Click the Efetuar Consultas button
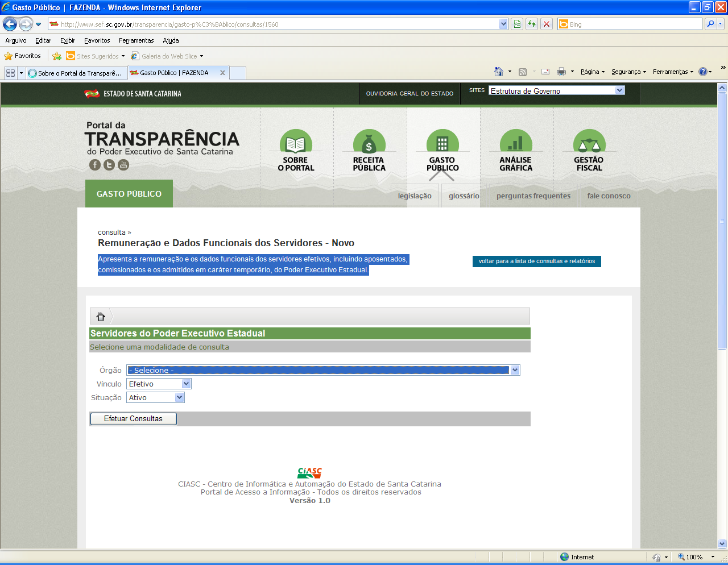 [x=133, y=418]
